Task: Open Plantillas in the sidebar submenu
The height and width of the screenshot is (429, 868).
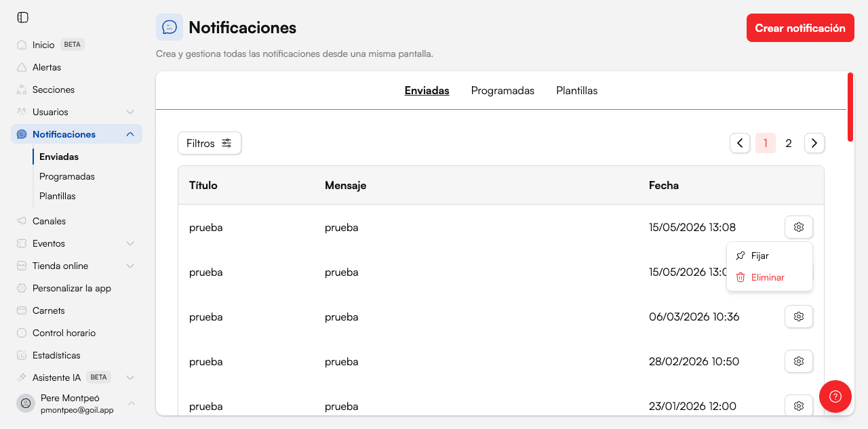Action: tap(58, 196)
